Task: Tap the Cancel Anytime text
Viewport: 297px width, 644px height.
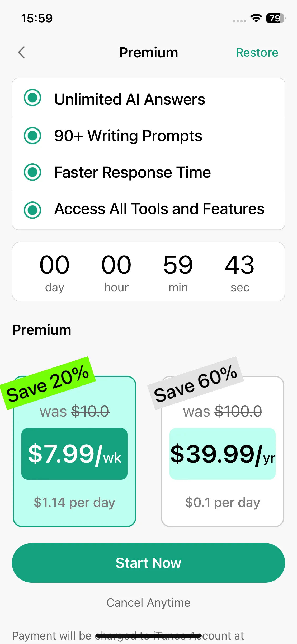Action: click(x=148, y=603)
